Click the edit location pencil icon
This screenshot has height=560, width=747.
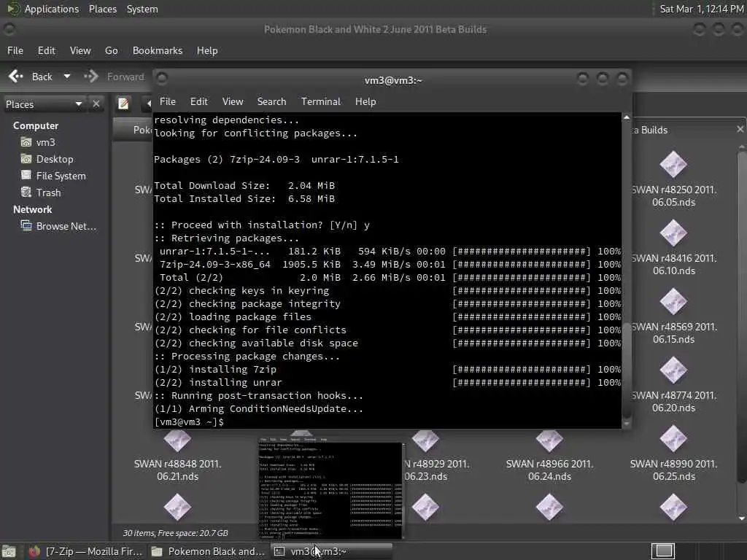click(x=123, y=104)
